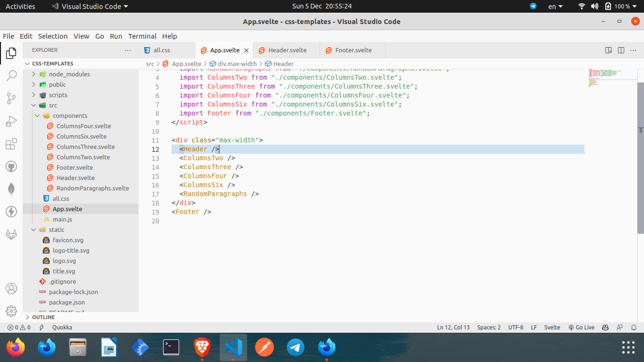Image resolution: width=644 pixels, height=362 pixels.
Task: Click the Svelte language mode indicator
Action: (x=552, y=327)
